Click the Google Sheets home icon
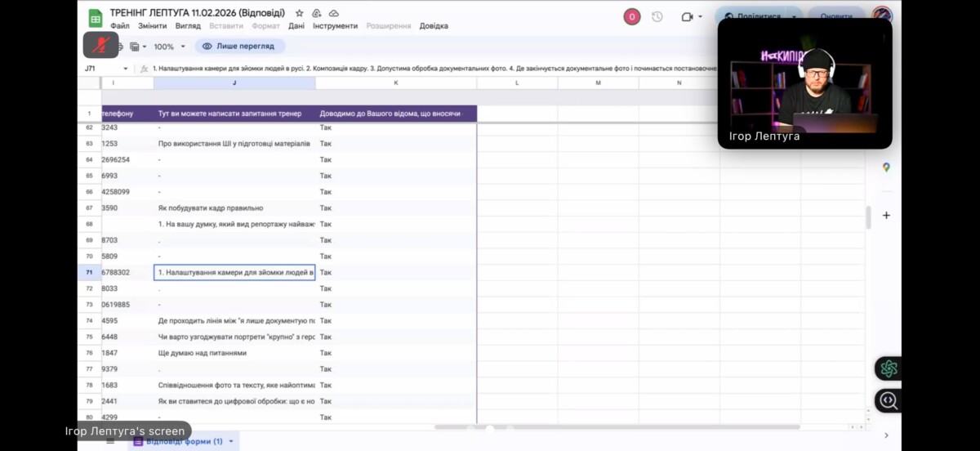Screen dimensions: 980x451 tap(95, 18)
